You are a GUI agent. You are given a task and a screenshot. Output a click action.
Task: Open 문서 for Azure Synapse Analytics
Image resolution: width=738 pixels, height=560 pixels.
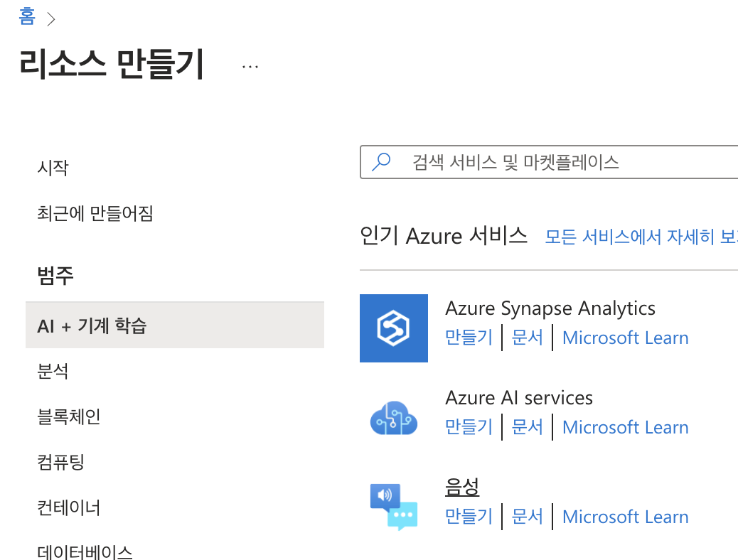(527, 338)
